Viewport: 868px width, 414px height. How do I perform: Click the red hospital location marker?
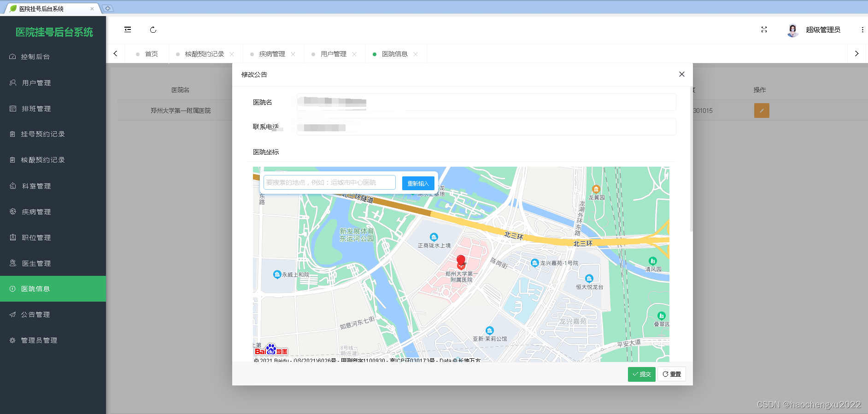point(461,262)
